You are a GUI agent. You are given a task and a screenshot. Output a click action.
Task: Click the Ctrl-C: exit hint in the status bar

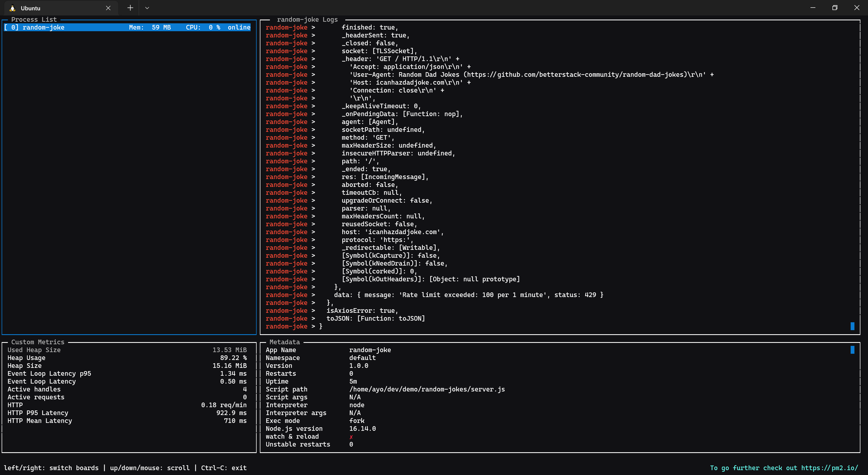pyautogui.click(x=224, y=468)
